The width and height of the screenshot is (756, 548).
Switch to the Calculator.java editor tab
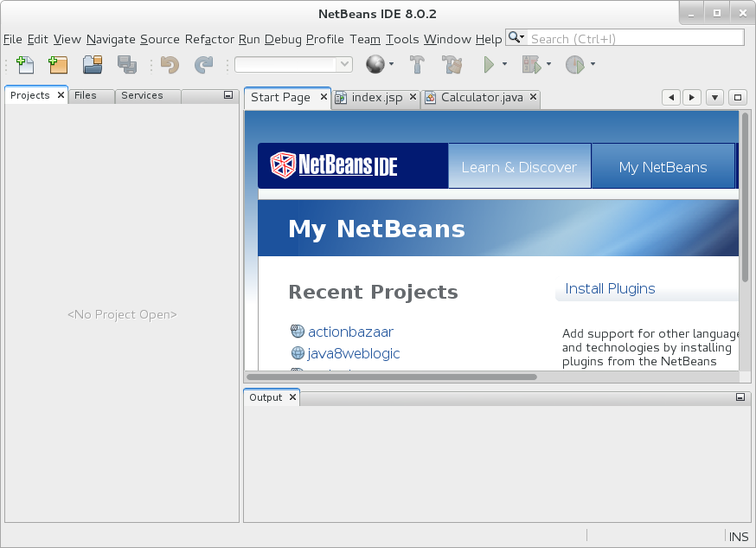pos(482,98)
